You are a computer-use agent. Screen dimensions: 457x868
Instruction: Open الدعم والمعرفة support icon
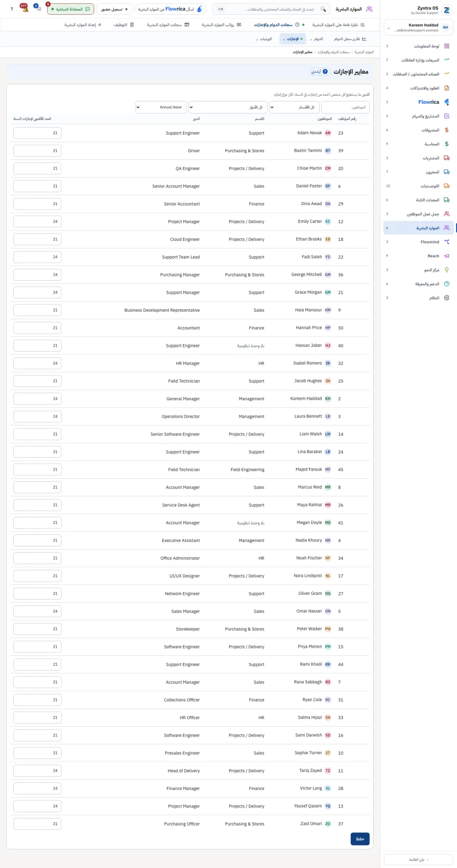pos(447,284)
